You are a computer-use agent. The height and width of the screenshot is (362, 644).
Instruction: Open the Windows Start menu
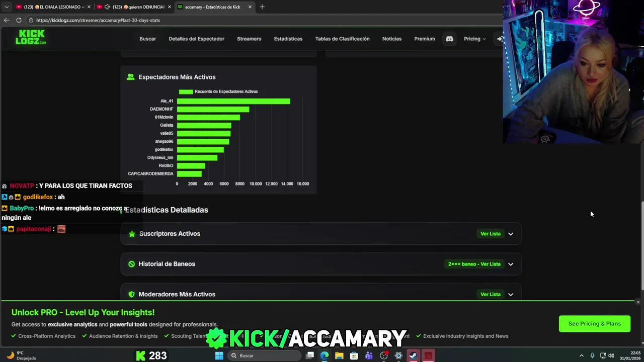click(219, 355)
